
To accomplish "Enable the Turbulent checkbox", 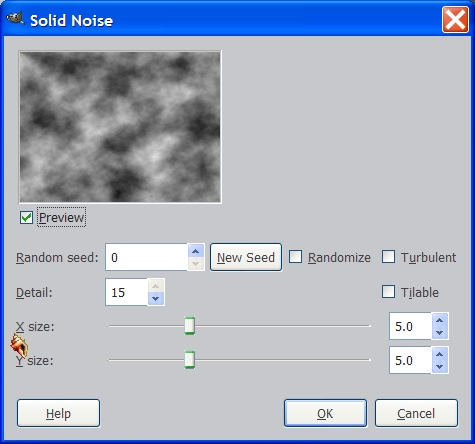I will (x=388, y=257).
